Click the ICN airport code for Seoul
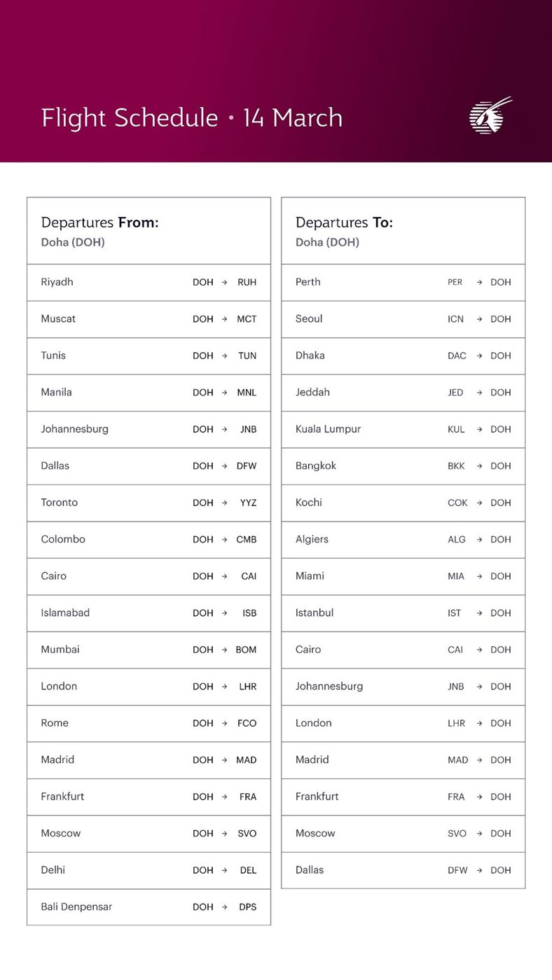 tap(455, 319)
